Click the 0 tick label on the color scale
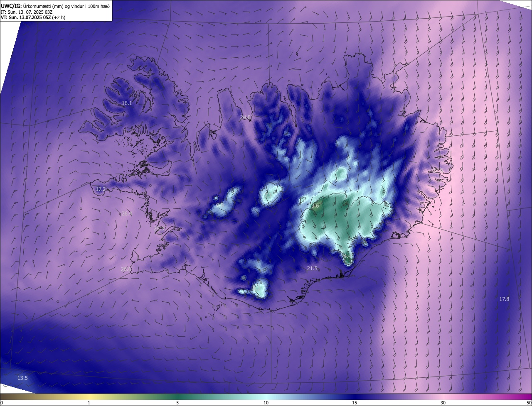The height and width of the screenshot is (406, 532). coord(2,403)
